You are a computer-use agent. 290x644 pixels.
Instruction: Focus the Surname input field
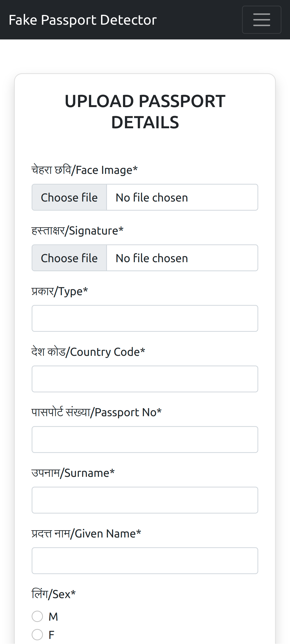[145, 500]
